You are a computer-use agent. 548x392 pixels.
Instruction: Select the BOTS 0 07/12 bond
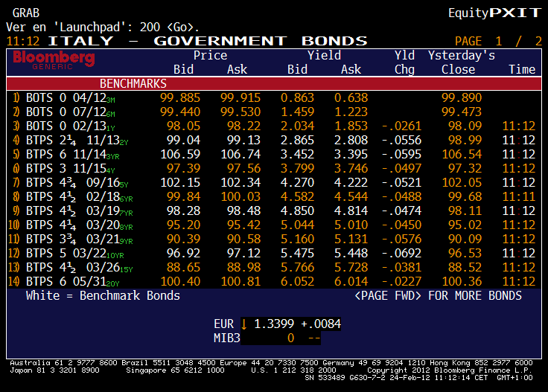(x=274, y=112)
